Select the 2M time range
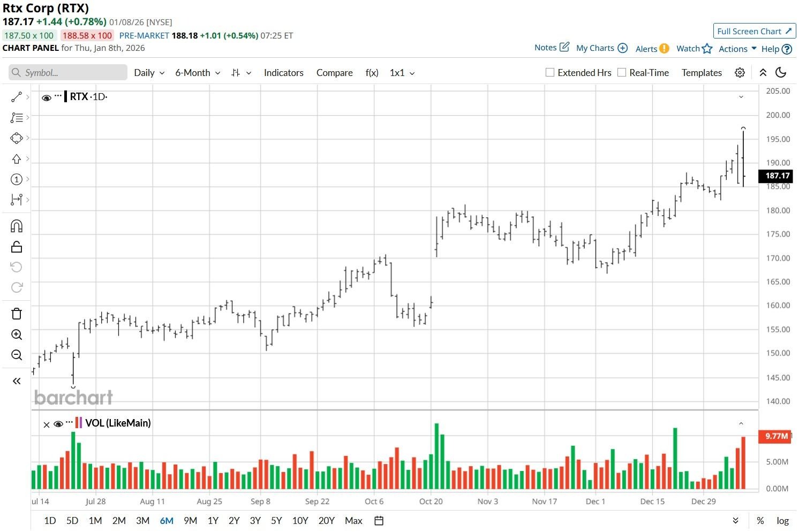The height and width of the screenshot is (532, 799). pos(119,521)
